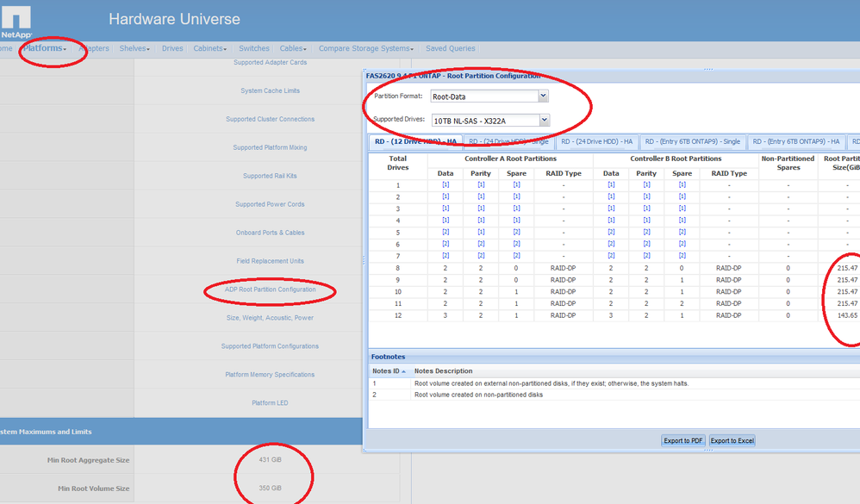Go to Saved Queries
860x504 pixels.
[x=450, y=48]
